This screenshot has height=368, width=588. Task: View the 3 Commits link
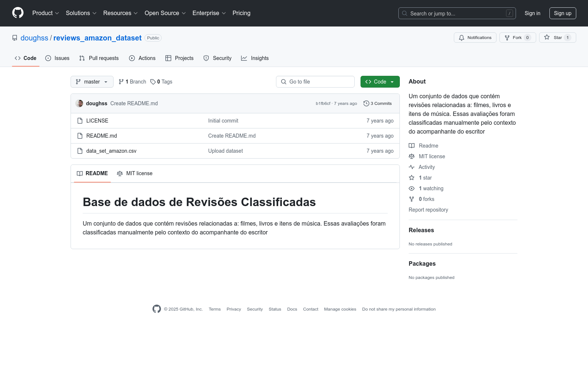[x=378, y=103]
